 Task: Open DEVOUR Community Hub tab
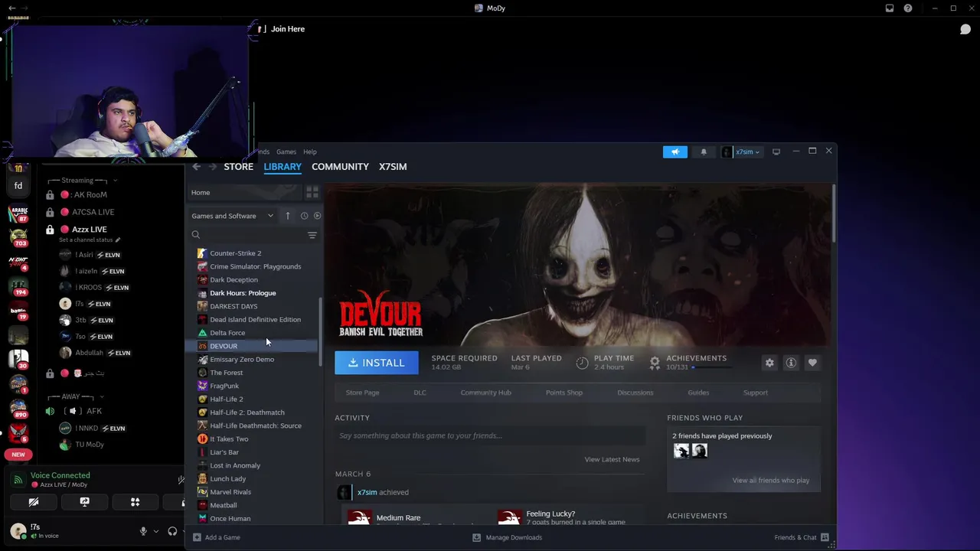click(485, 393)
